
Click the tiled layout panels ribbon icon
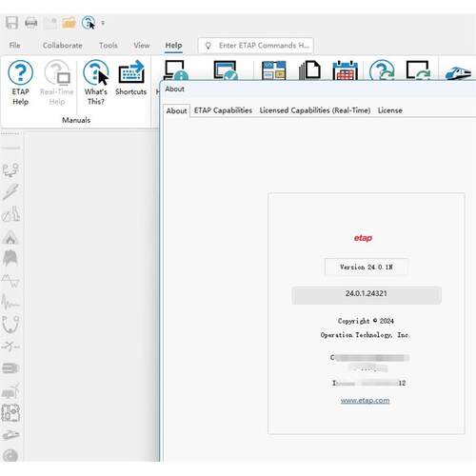pos(273,70)
